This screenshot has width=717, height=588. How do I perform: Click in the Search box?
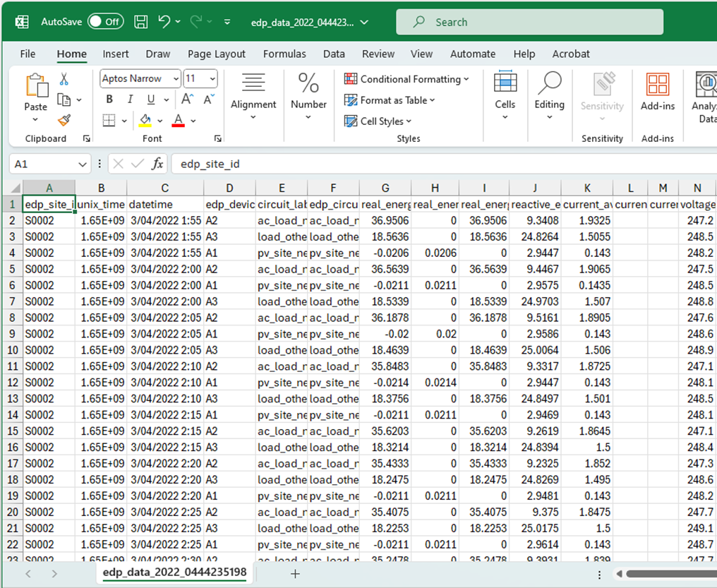coord(529,22)
